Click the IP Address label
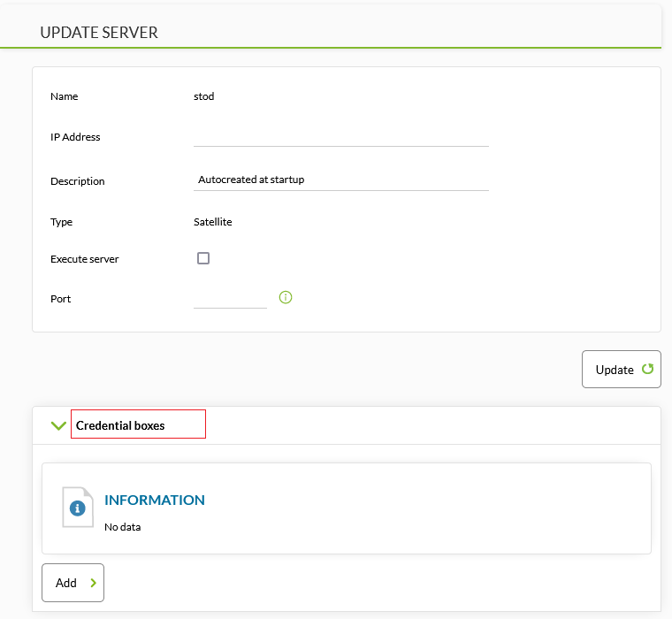This screenshot has height=619, width=672. pos(76,137)
